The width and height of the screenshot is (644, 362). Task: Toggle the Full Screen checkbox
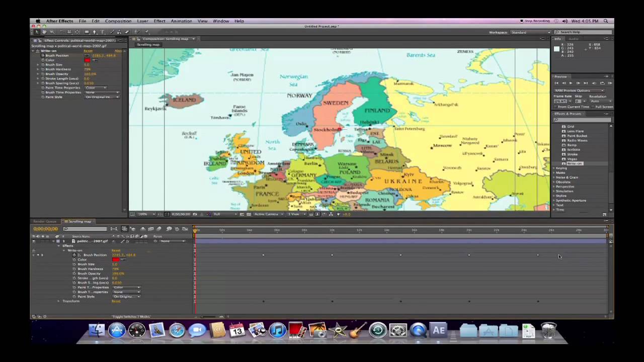point(593,107)
